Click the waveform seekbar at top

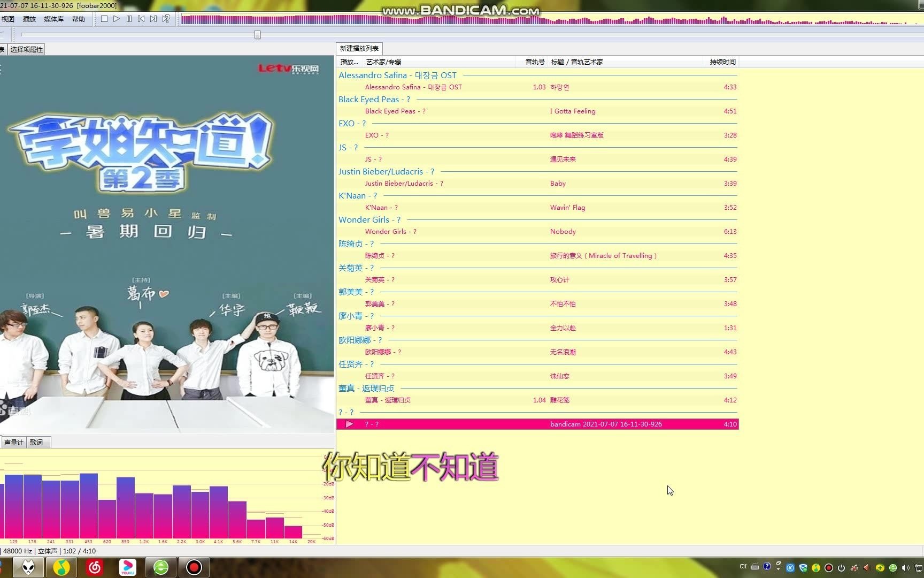coord(551,20)
